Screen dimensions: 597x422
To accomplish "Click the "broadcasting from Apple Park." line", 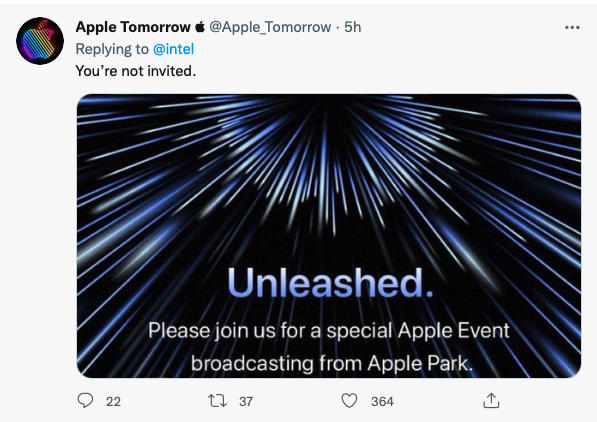I will click(x=332, y=363).
